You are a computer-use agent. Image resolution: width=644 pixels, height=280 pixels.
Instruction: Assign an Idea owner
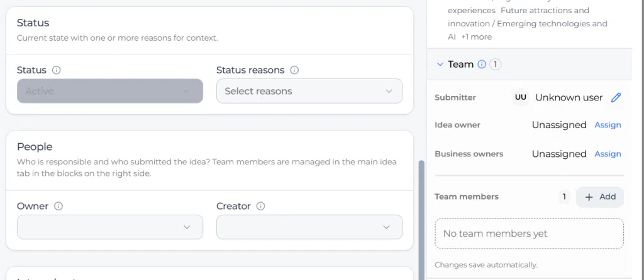(x=608, y=125)
